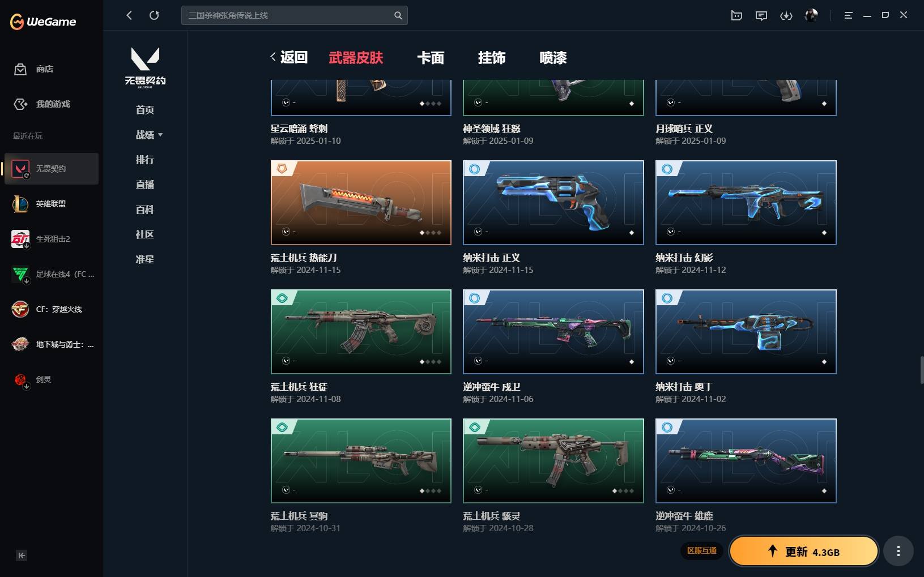This screenshot has height=577, width=924.
Task: Select the 英雄联盟 game icon
Action: coord(20,204)
